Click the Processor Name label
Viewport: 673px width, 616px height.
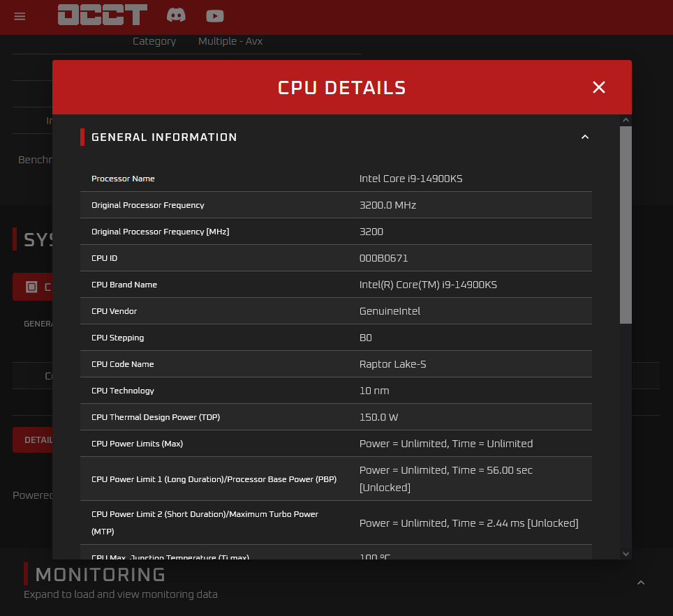click(123, 179)
